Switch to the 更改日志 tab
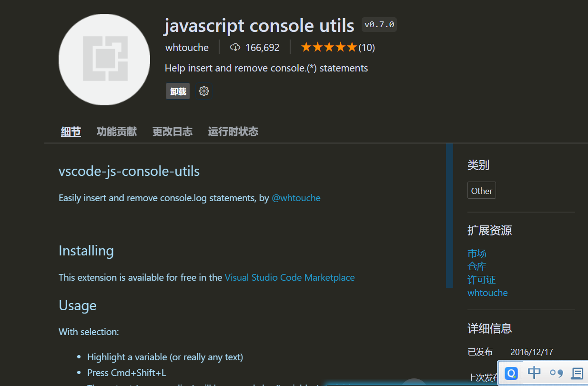This screenshot has width=588, height=386. pyautogui.click(x=172, y=132)
